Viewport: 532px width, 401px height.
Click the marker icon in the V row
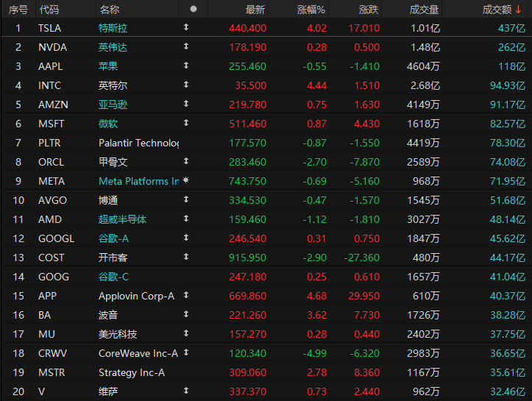pos(186,391)
